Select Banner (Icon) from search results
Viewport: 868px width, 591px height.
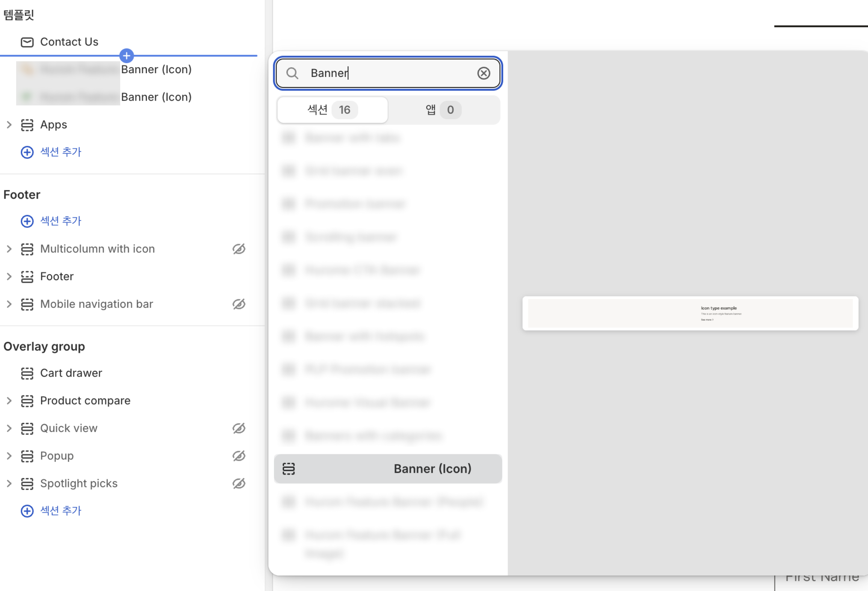click(x=432, y=469)
